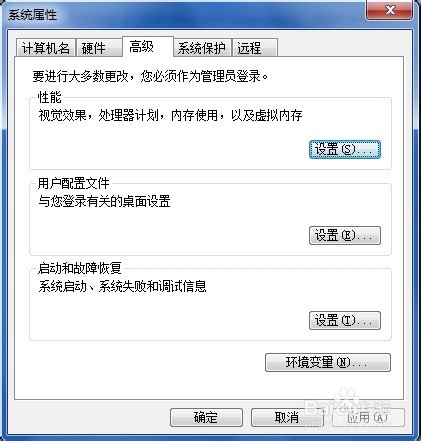Close the 系统属性 dialog window
This screenshot has width=421, height=441.
tap(389, 10)
